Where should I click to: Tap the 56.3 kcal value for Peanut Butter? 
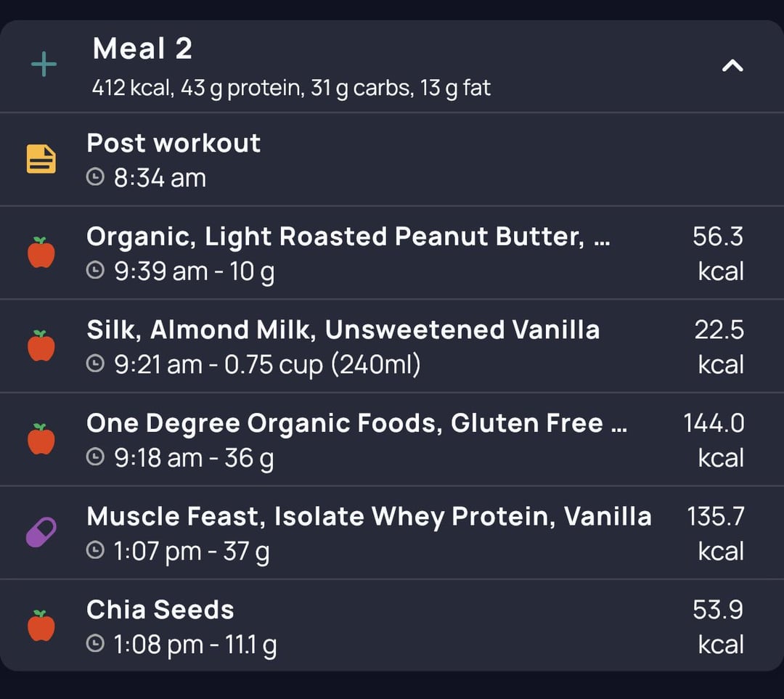coord(719,253)
